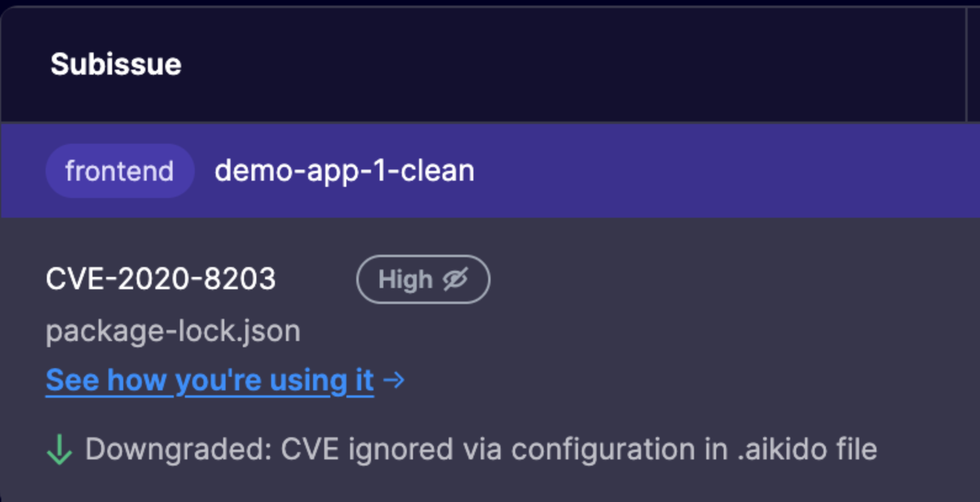980x502 pixels.
Task: Click the CVE-2020-8203 identifier
Action: (x=161, y=279)
